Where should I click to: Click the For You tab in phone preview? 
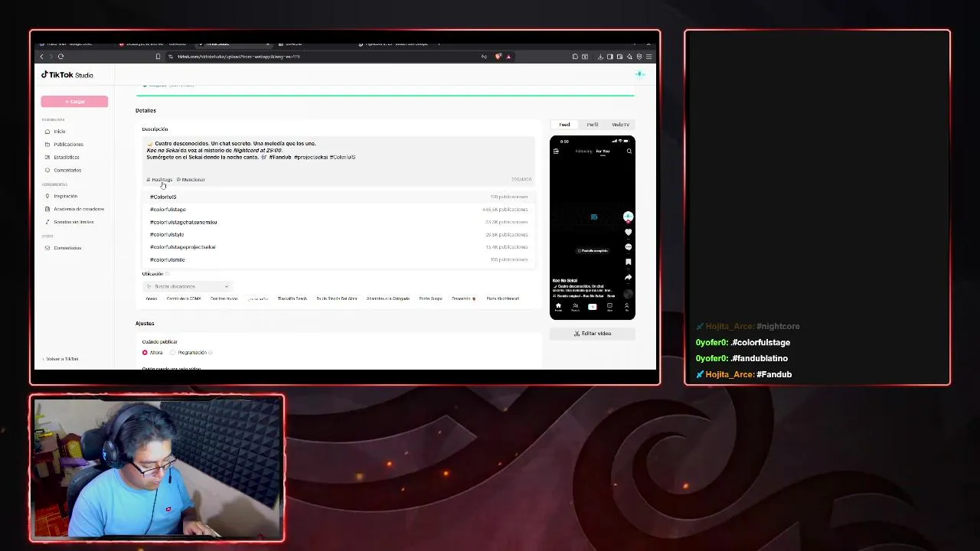pos(603,152)
